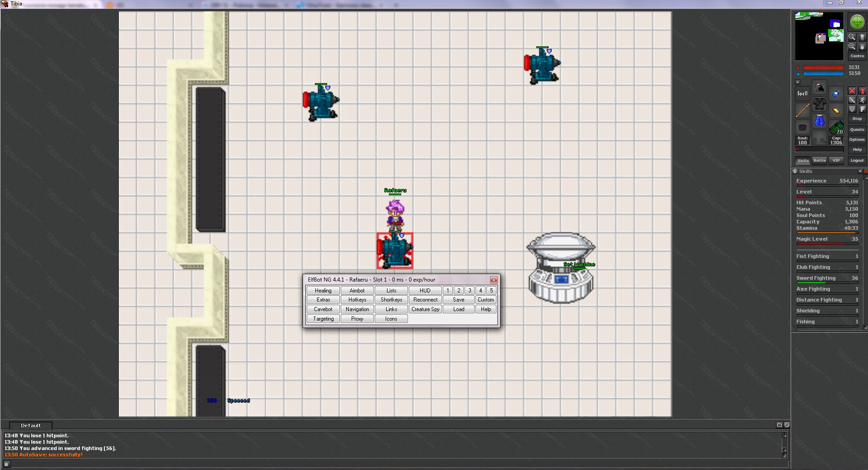Enable full attack fight mode
Image resolution: width=868 pixels, height=470 pixels.
coord(852,91)
